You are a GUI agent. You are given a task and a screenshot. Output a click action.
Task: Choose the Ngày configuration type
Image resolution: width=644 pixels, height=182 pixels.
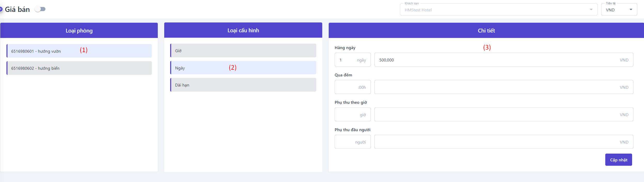[x=243, y=68]
